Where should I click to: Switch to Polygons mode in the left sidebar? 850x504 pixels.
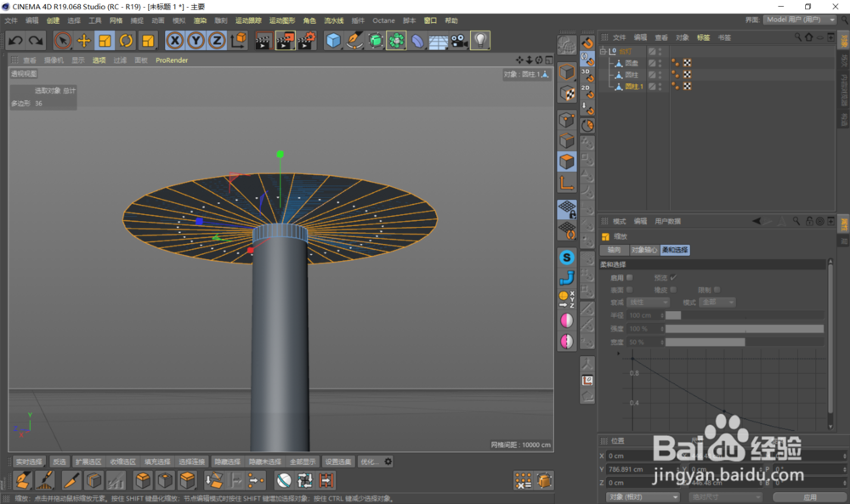(x=567, y=161)
